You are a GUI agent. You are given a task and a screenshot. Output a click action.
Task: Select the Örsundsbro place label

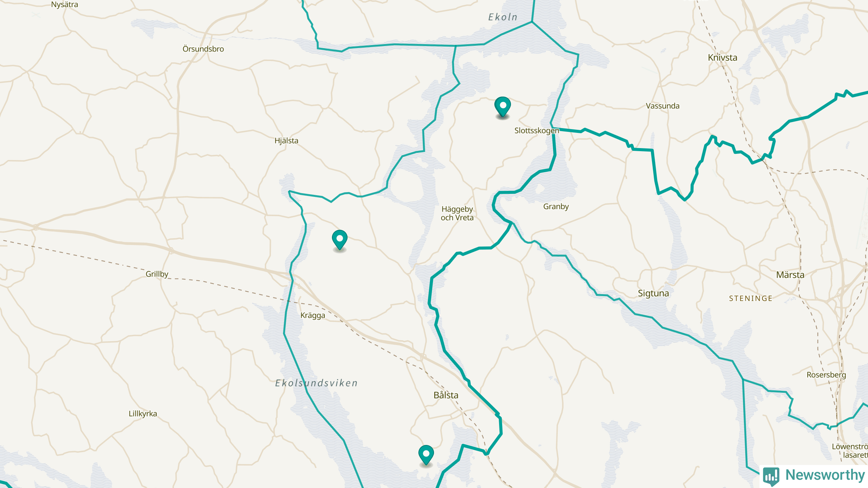point(203,49)
